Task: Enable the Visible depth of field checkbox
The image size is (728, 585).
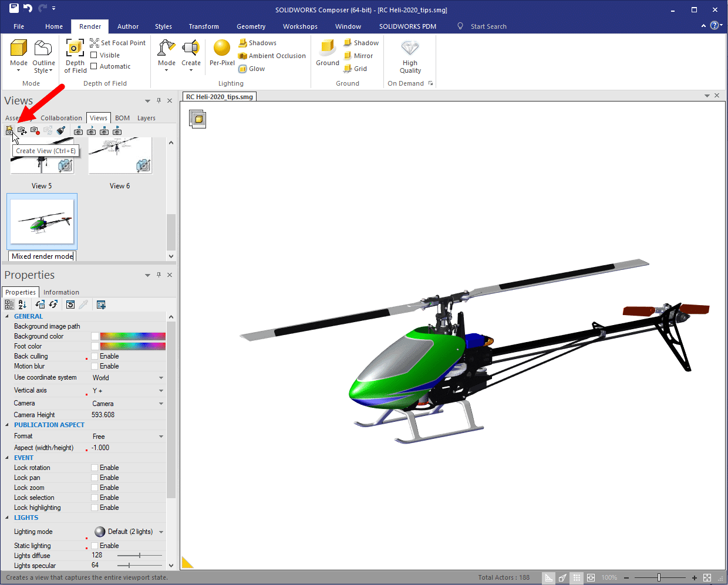Action: pyautogui.click(x=94, y=55)
